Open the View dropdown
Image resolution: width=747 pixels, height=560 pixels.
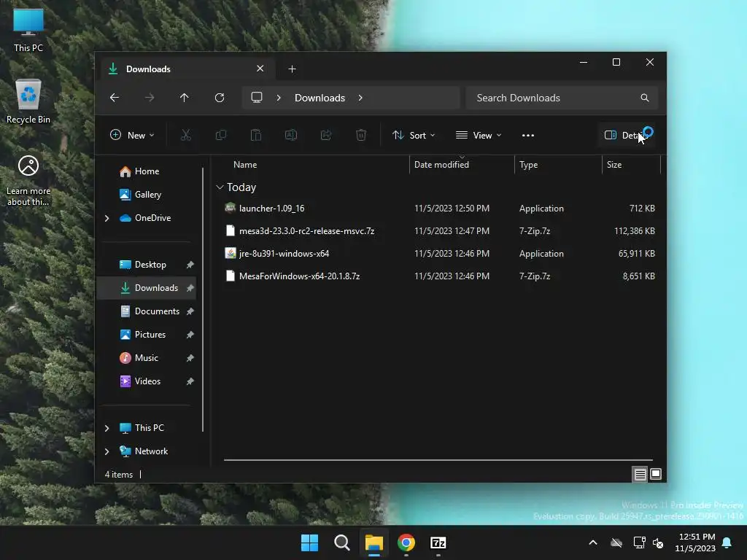(479, 135)
